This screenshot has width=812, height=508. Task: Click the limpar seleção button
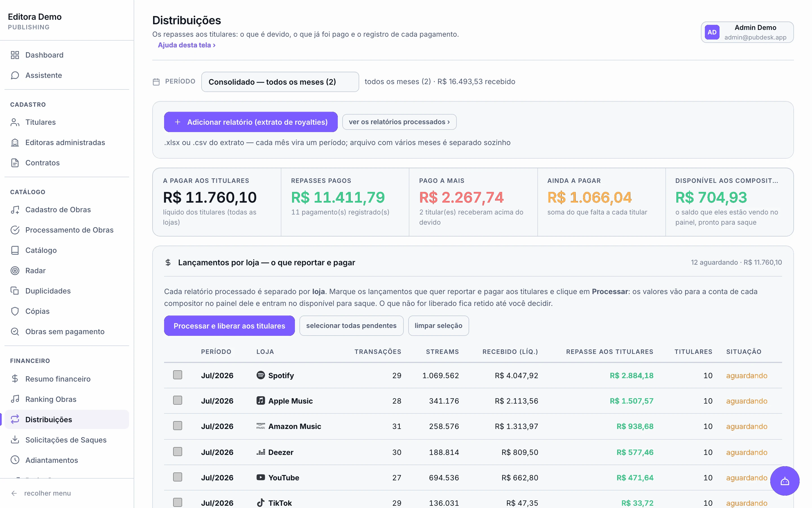438,326
